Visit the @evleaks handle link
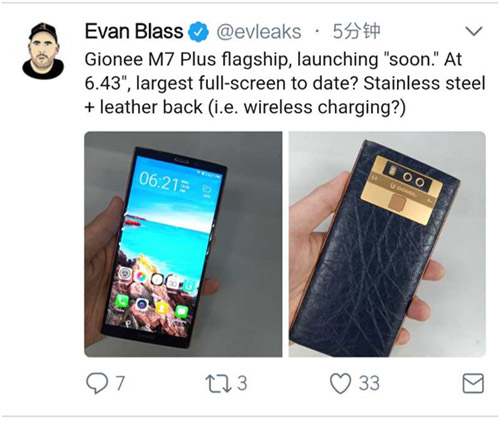500x422 pixels. 259,32
